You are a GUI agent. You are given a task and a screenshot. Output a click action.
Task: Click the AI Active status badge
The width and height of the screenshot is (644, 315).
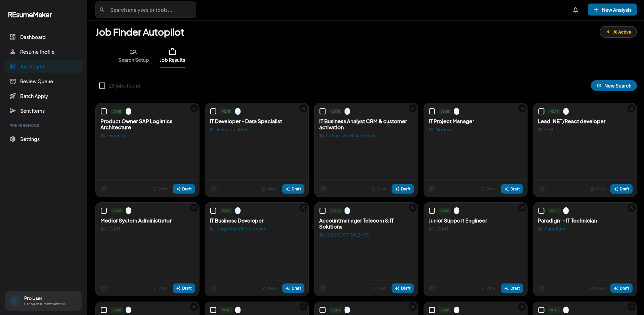pos(618,32)
